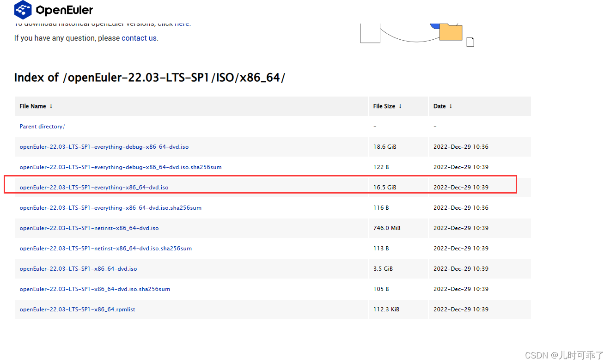Open everything-debug-x86_64-dvd.iso.sha256sum link
Viewport: 610px width, 364px height.
pos(121,167)
